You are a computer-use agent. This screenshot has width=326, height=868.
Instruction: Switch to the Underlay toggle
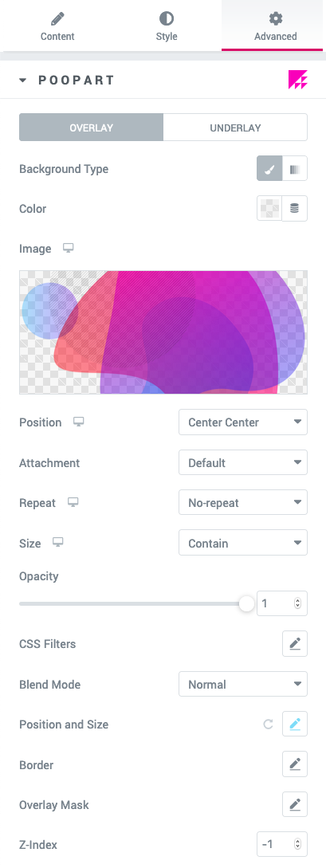[235, 128]
